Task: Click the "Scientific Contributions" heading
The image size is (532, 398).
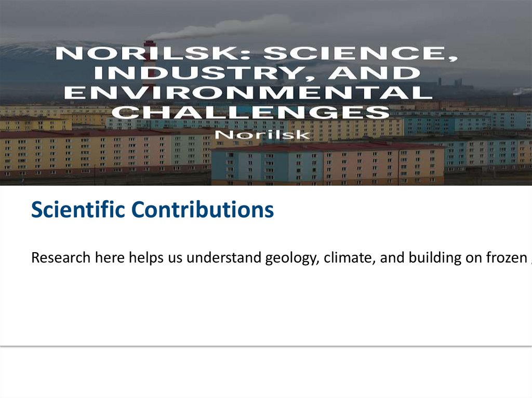Action: 152,210
